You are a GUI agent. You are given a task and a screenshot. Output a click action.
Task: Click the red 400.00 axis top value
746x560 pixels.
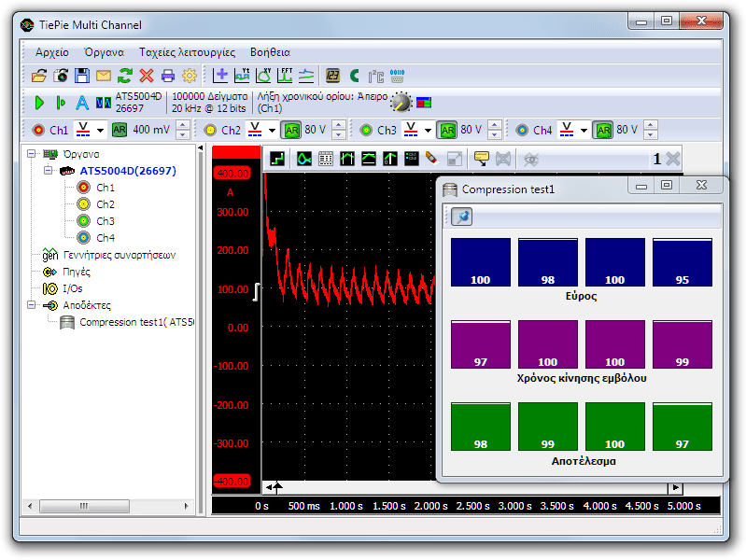point(233,174)
